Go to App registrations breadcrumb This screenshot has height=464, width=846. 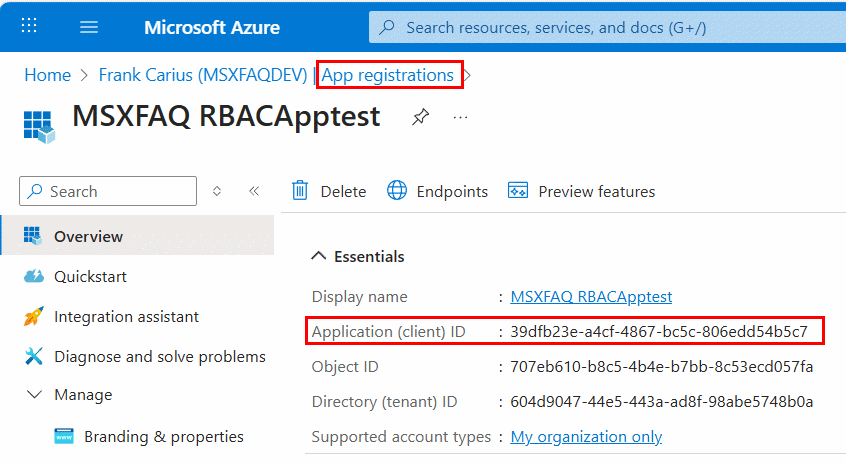[x=387, y=75]
